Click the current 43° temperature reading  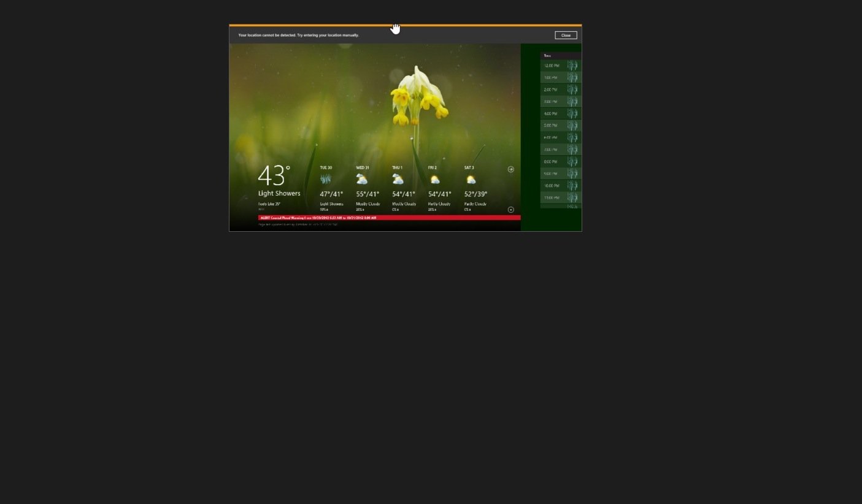tap(274, 175)
